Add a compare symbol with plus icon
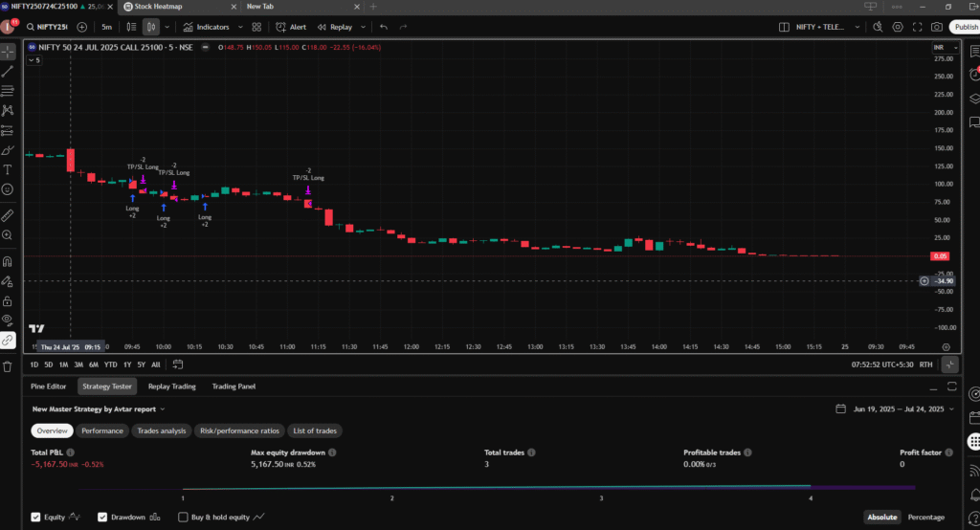This screenshot has width=980, height=530. tap(82, 27)
